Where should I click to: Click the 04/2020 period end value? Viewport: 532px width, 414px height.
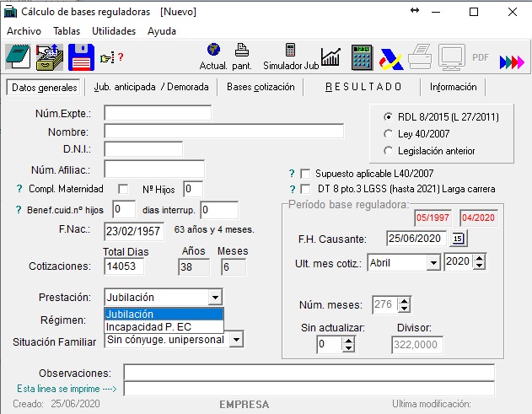478,218
